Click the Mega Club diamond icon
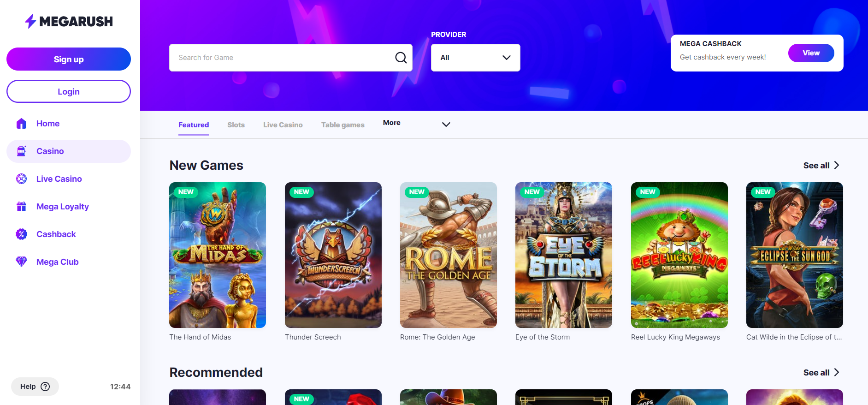Screen dimensions: 868x405 click(x=22, y=262)
